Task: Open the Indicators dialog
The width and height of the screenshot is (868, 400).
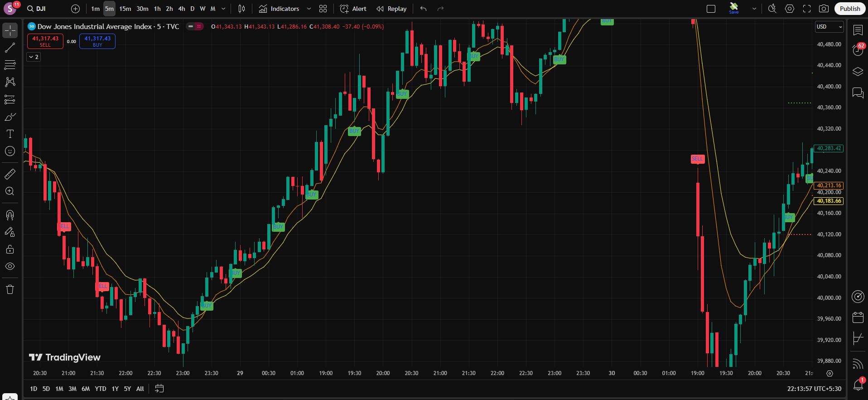Action: [279, 9]
